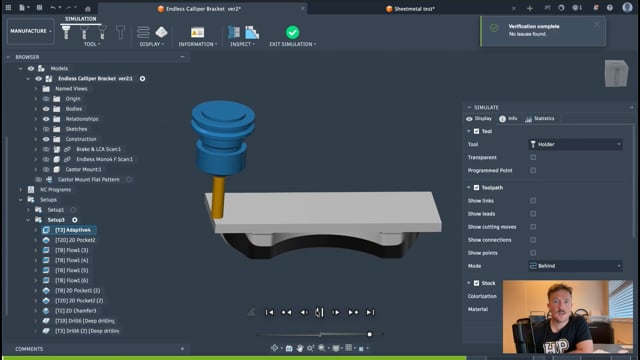Jump to end of simulation
The height and width of the screenshot is (360, 640).
[370, 312]
